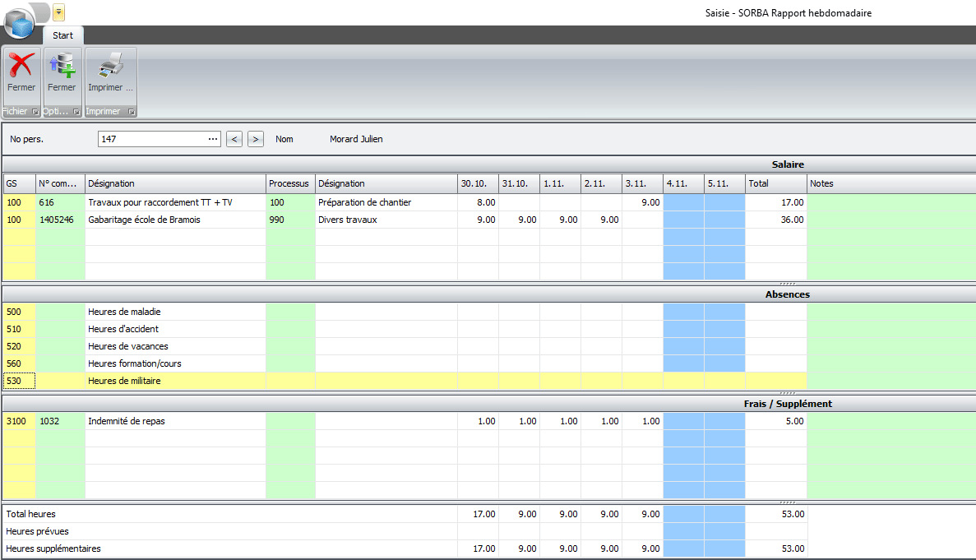The height and width of the screenshot is (560, 976).
Task: Click the Notes column header
Action: pyautogui.click(x=891, y=183)
